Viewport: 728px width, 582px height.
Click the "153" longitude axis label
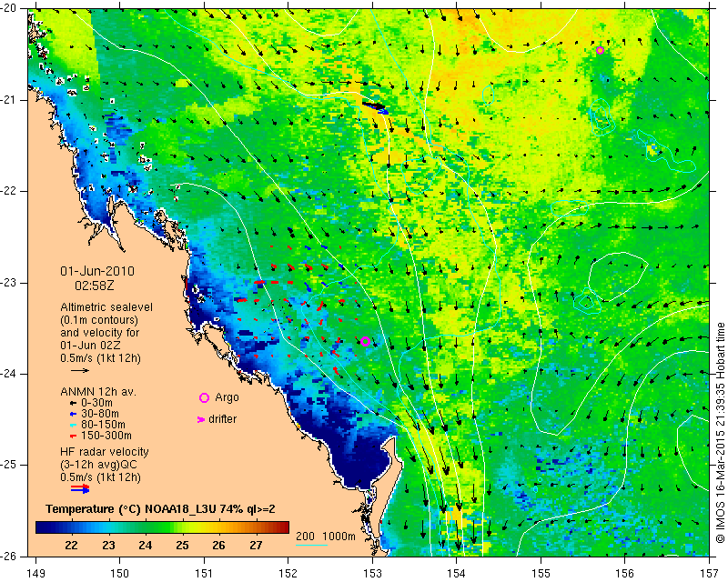372,574
